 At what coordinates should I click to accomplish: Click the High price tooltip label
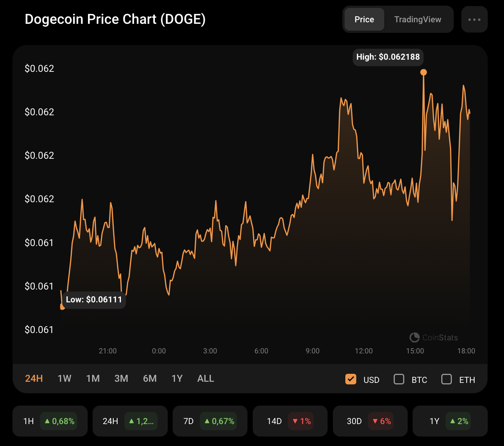(388, 57)
